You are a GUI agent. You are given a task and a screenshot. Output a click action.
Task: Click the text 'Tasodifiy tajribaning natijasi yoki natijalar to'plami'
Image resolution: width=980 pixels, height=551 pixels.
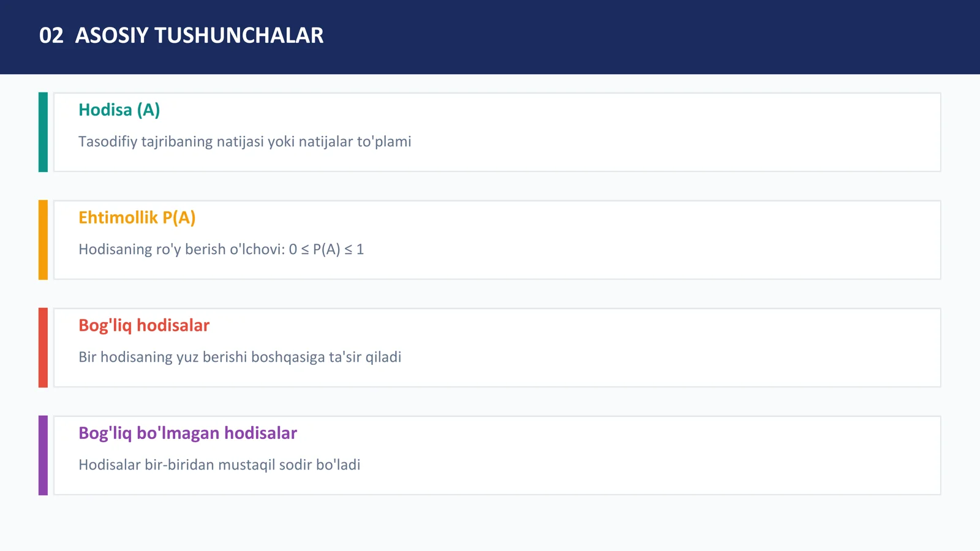pyautogui.click(x=245, y=141)
